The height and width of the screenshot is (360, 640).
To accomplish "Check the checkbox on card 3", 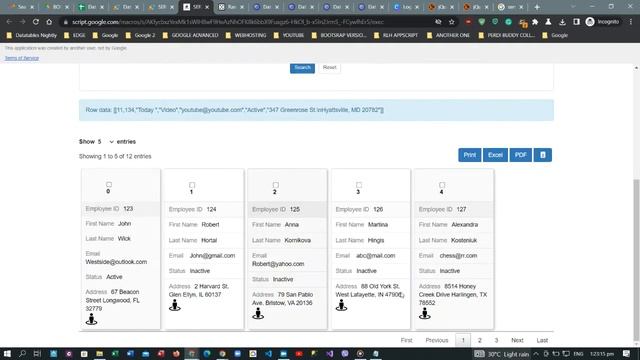I will 359,185.
